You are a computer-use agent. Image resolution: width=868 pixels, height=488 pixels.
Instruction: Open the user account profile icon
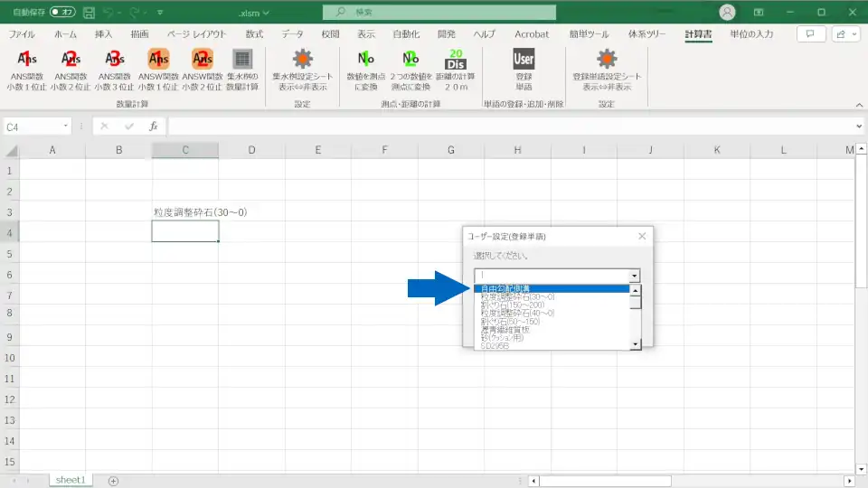click(727, 12)
